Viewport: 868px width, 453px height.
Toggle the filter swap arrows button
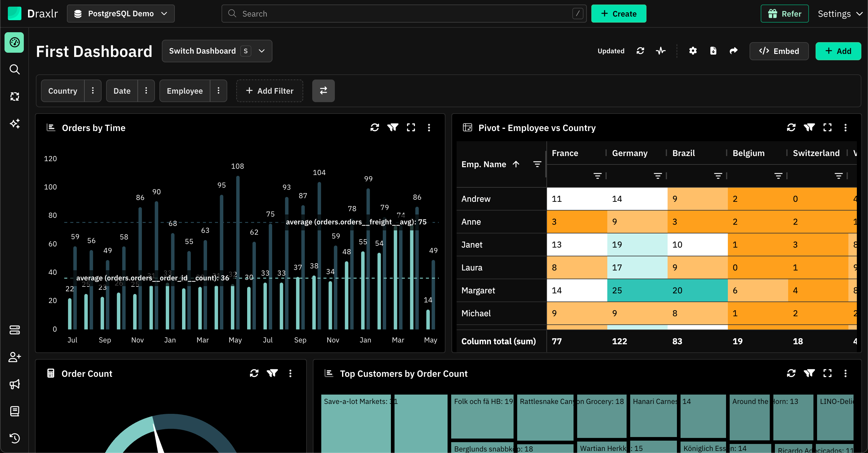pyautogui.click(x=323, y=91)
